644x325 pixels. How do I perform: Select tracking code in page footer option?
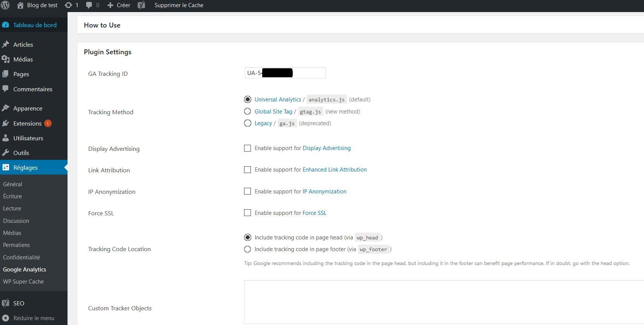(247, 249)
